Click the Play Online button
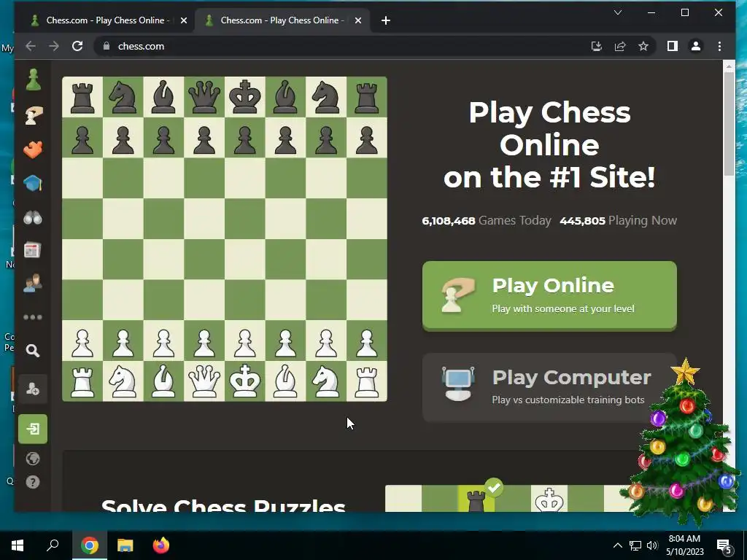This screenshot has height=560, width=747. (x=549, y=295)
